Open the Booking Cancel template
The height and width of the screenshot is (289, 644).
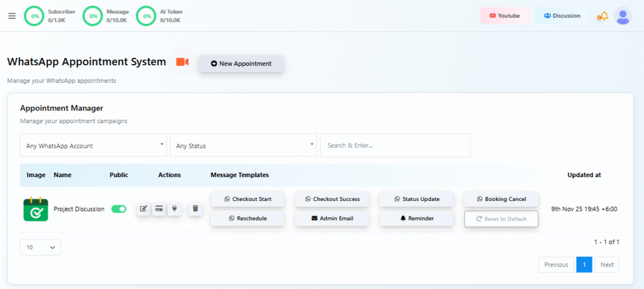(501, 199)
